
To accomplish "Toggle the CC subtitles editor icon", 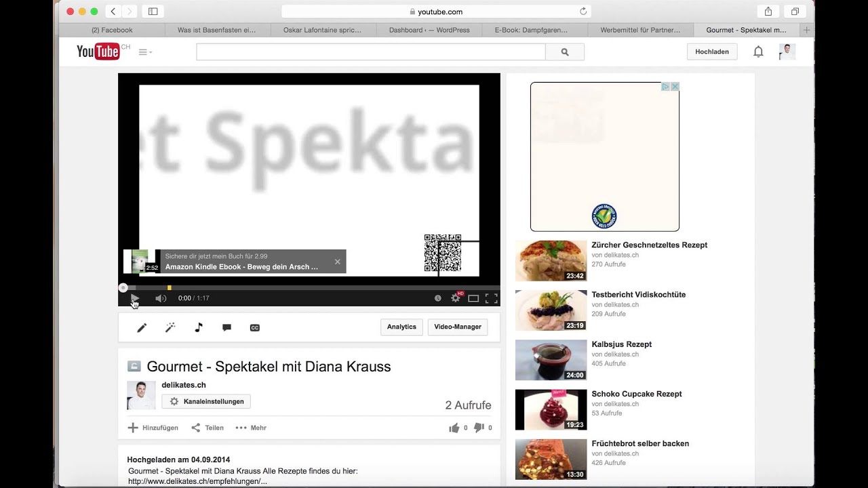I will tap(255, 327).
